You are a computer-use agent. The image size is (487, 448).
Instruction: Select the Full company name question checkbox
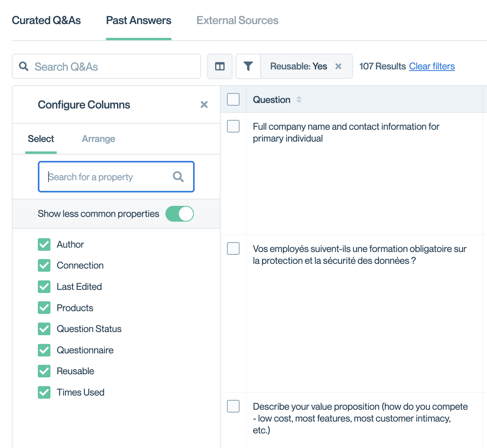click(233, 126)
